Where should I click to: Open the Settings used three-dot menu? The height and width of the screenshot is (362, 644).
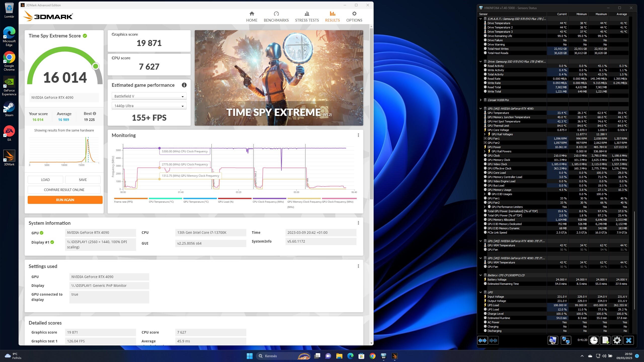coord(358,266)
